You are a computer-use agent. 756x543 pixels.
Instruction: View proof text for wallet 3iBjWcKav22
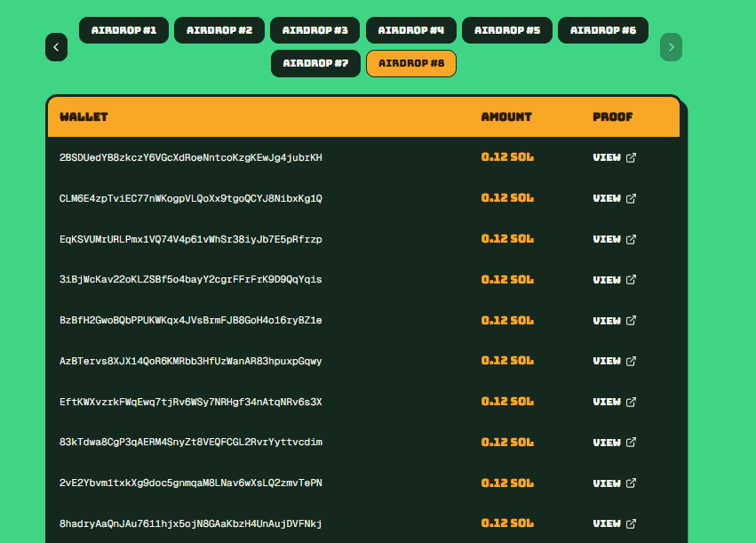tap(607, 280)
